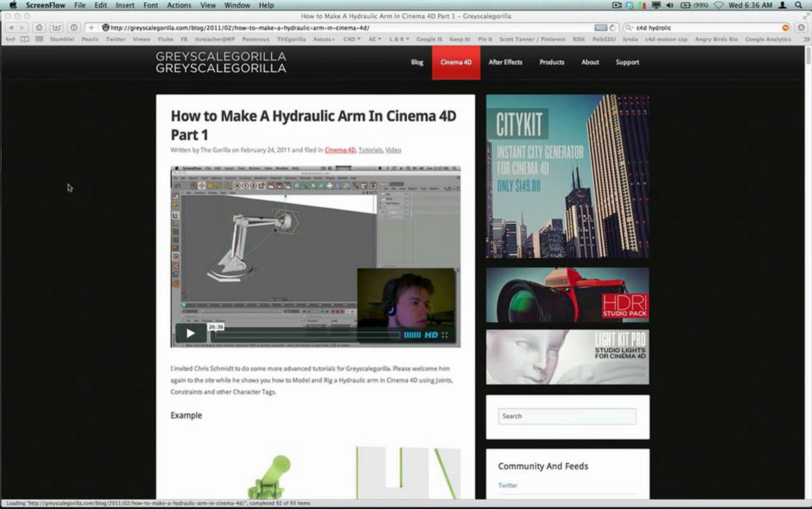Click the display monitor icon in menu bar
The width and height of the screenshot is (812, 509).
click(x=656, y=5)
